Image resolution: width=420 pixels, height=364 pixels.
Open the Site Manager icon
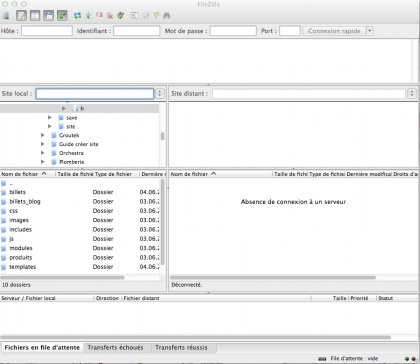6,15
